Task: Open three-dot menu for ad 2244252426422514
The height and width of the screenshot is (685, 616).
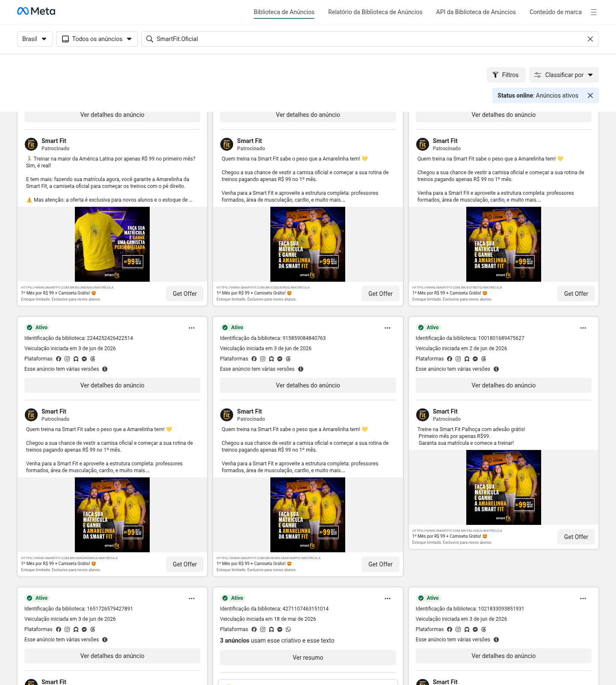Action: (192, 328)
